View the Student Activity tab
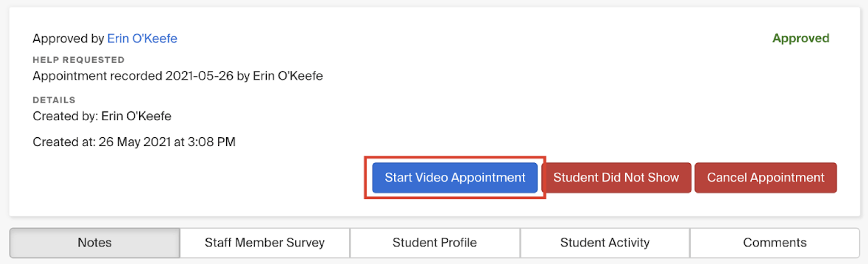Image resolution: width=868 pixels, height=264 pixels. (604, 242)
